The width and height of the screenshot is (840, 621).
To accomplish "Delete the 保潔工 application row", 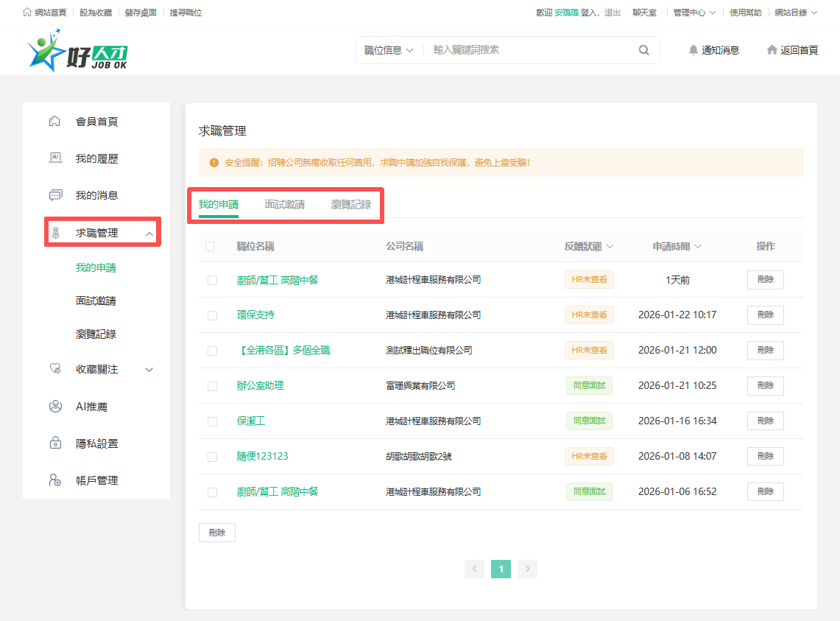I will click(765, 421).
